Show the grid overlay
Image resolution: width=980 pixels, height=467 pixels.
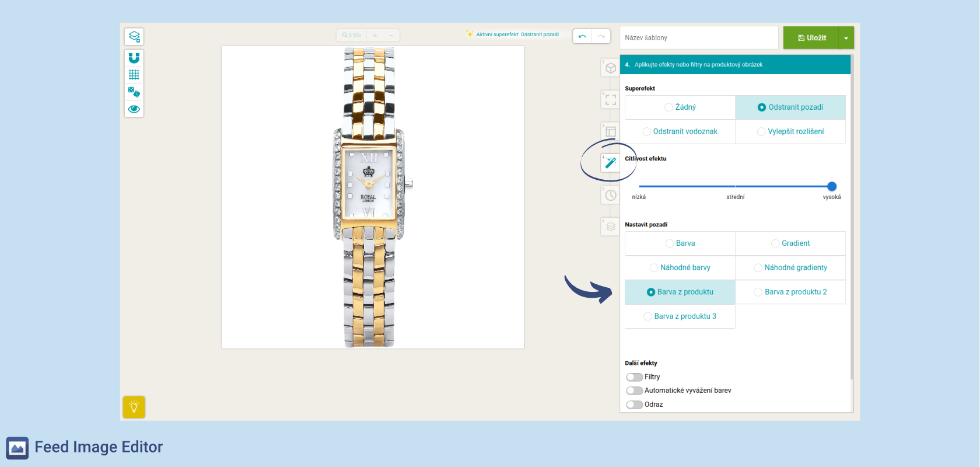coord(134,75)
